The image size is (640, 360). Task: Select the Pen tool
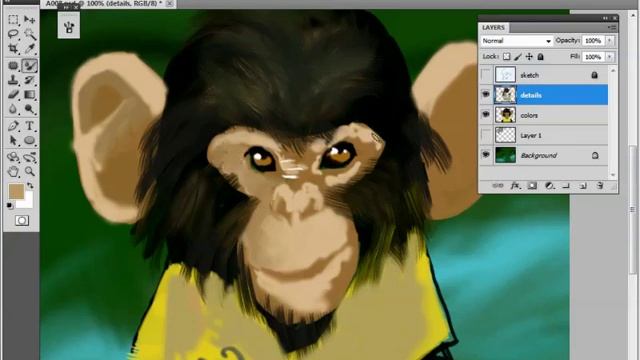(x=13, y=126)
